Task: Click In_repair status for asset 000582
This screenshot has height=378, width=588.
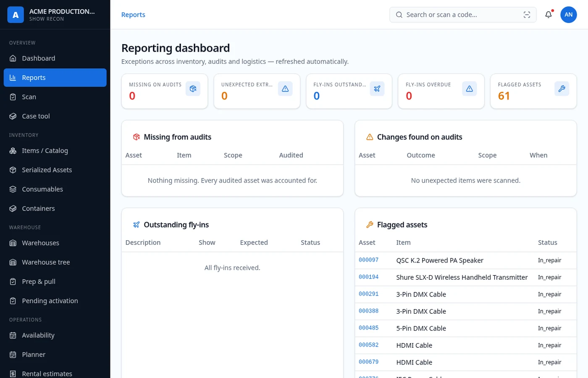Action: (x=549, y=345)
